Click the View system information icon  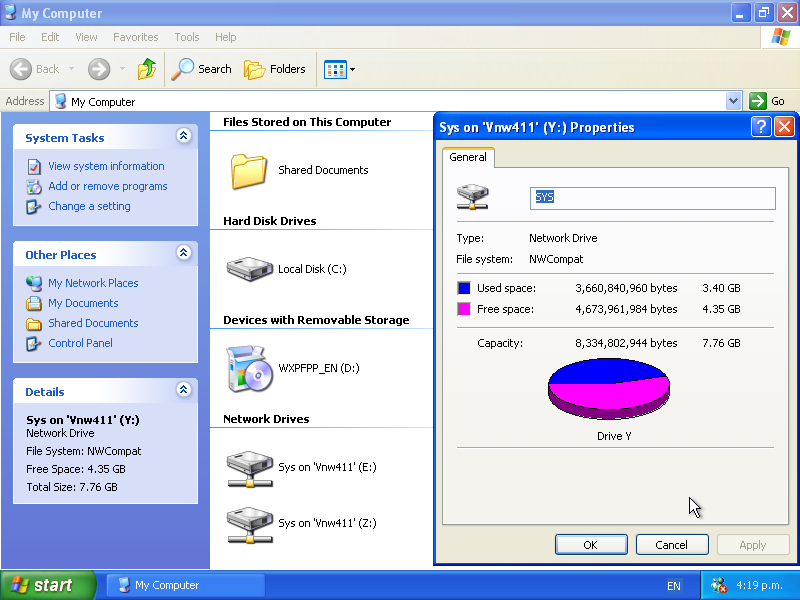pos(34,167)
